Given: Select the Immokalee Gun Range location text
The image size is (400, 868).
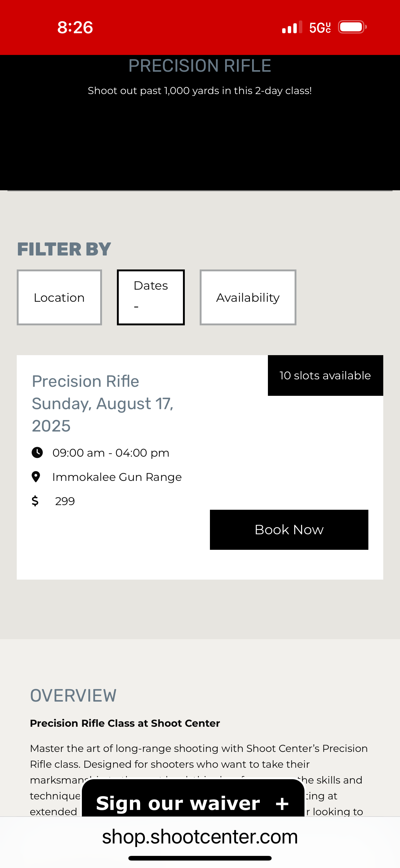Looking at the screenshot, I should pyautogui.click(x=117, y=477).
